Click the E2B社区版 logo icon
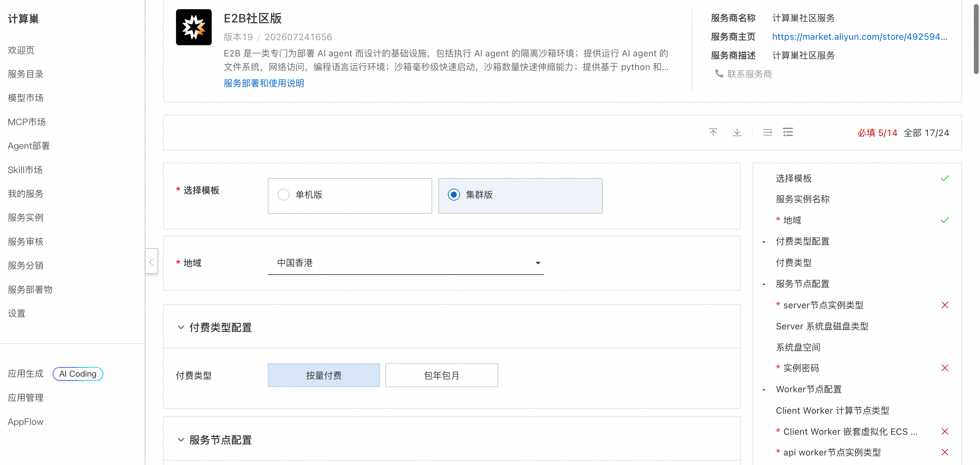 194,28
